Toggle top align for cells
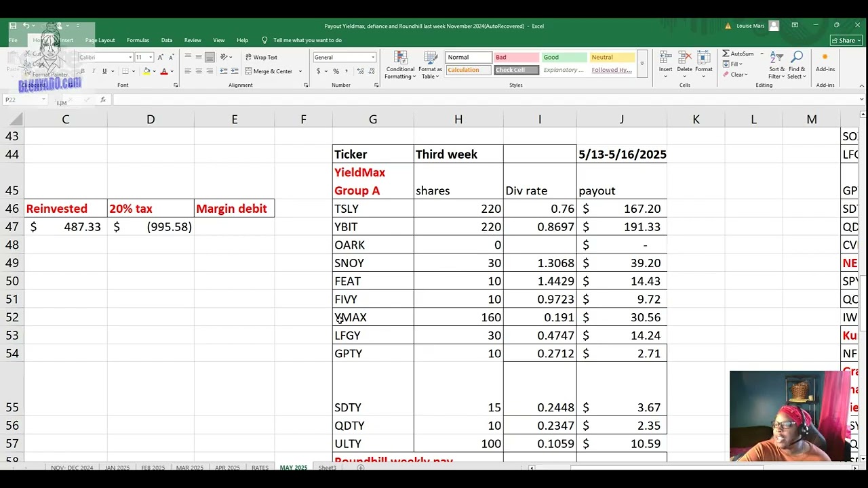 pos(189,57)
